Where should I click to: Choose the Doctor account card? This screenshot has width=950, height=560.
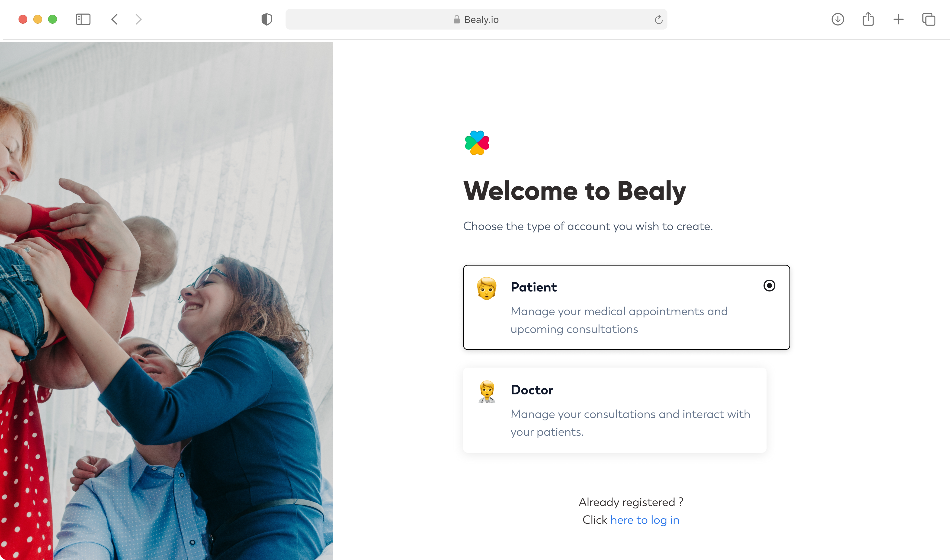[614, 410]
